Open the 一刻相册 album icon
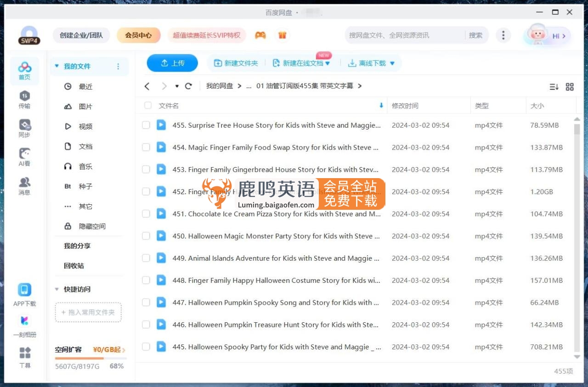The image size is (588, 387). (25, 326)
